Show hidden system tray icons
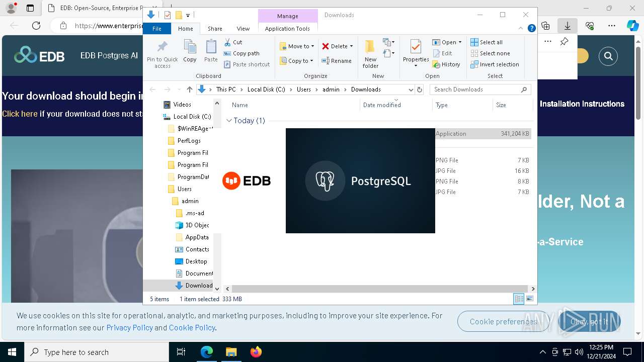Viewport: 644px width, 362px height. click(542, 352)
